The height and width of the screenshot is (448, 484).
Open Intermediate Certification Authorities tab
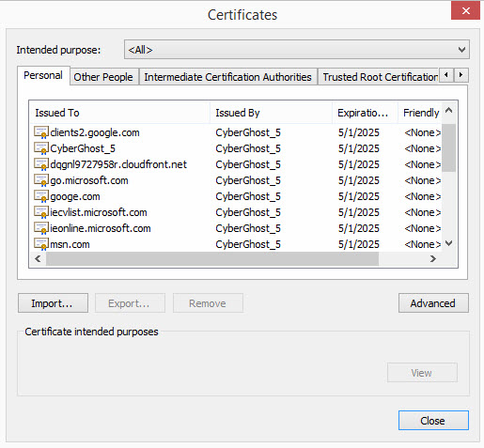(227, 77)
